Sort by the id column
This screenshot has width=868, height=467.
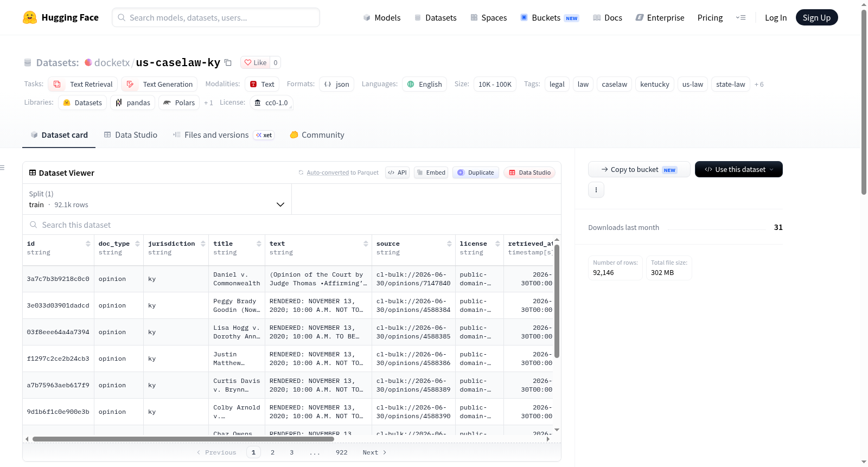pos(88,244)
